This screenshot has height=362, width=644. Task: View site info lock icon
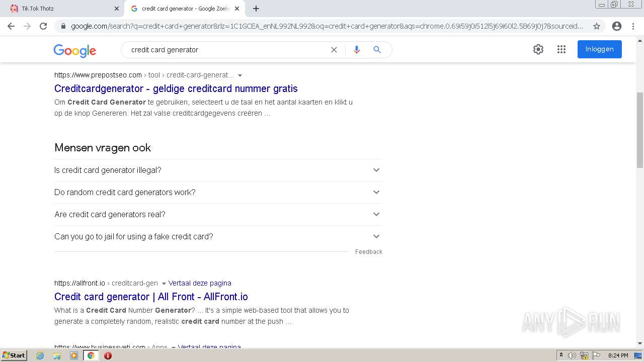tap(63, 26)
